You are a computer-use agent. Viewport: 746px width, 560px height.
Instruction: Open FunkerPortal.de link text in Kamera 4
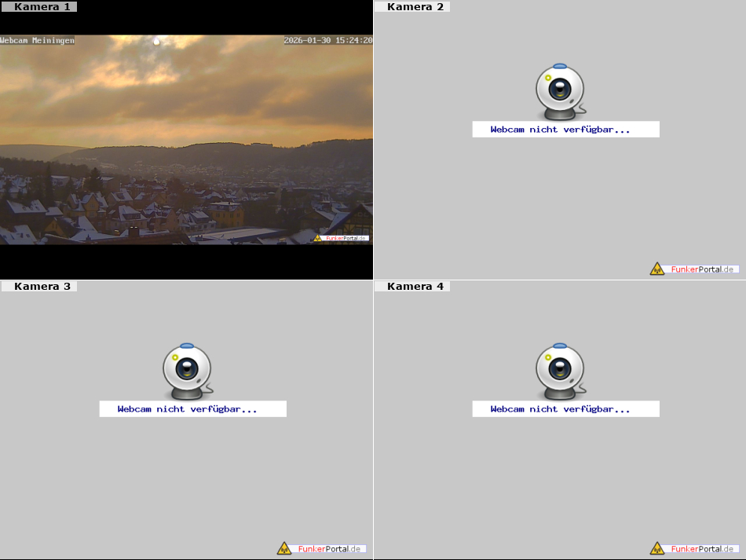click(702, 548)
